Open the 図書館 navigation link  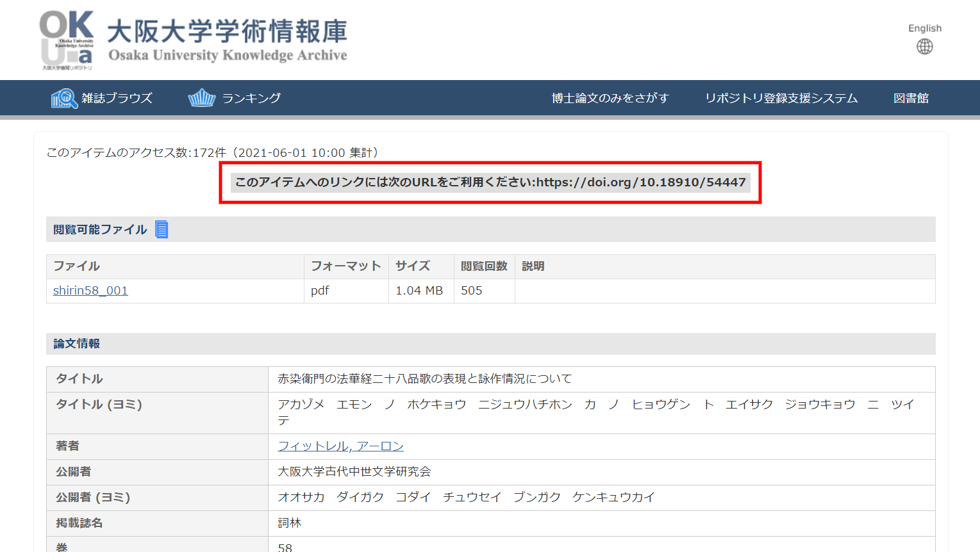(x=911, y=98)
